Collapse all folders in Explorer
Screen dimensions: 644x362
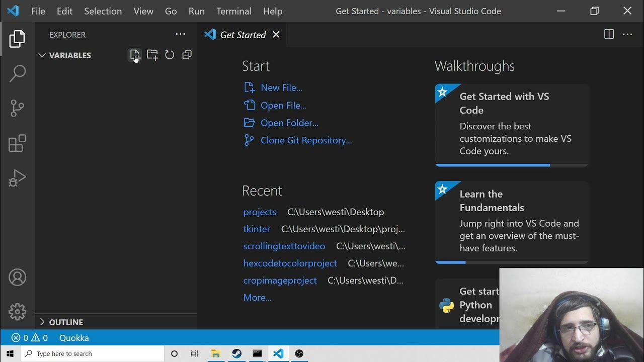coord(187,55)
